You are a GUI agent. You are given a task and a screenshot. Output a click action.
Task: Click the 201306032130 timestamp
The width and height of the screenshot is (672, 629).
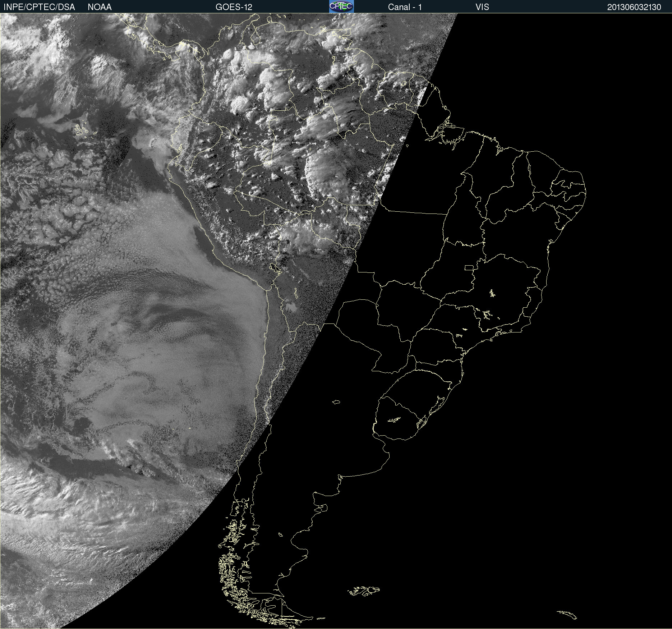[x=634, y=7]
